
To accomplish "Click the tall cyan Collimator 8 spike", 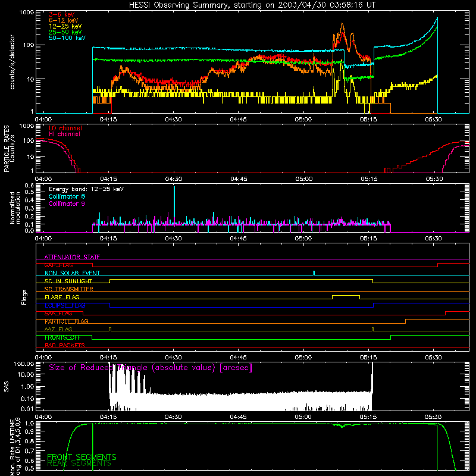I will click(174, 205).
